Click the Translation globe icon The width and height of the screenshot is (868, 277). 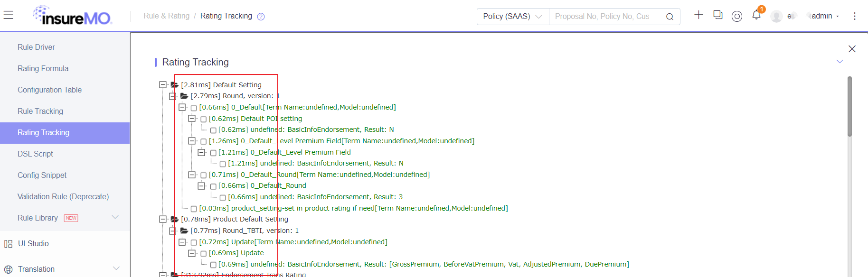click(x=8, y=269)
